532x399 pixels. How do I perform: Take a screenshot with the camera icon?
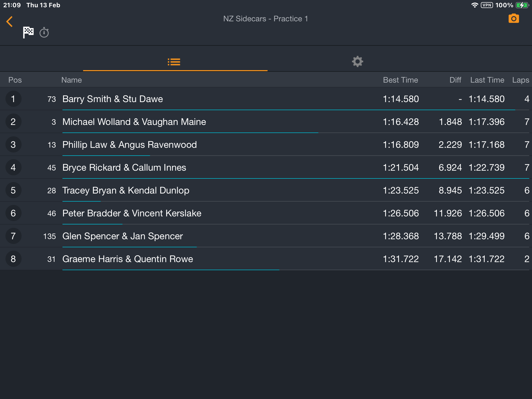[x=514, y=18]
